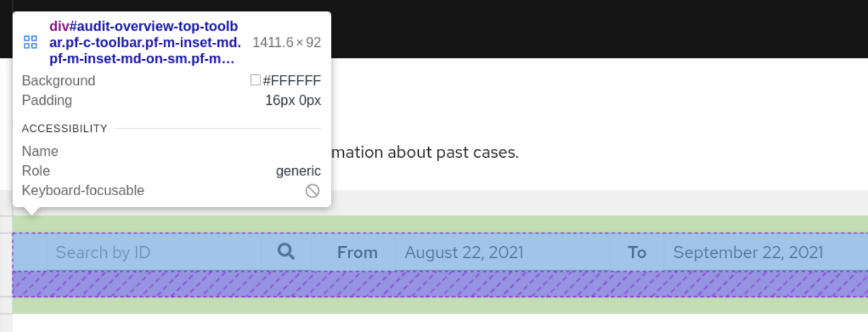Click the grid icon in the inspector tooltip
This screenshot has height=332, width=868.
point(31,42)
